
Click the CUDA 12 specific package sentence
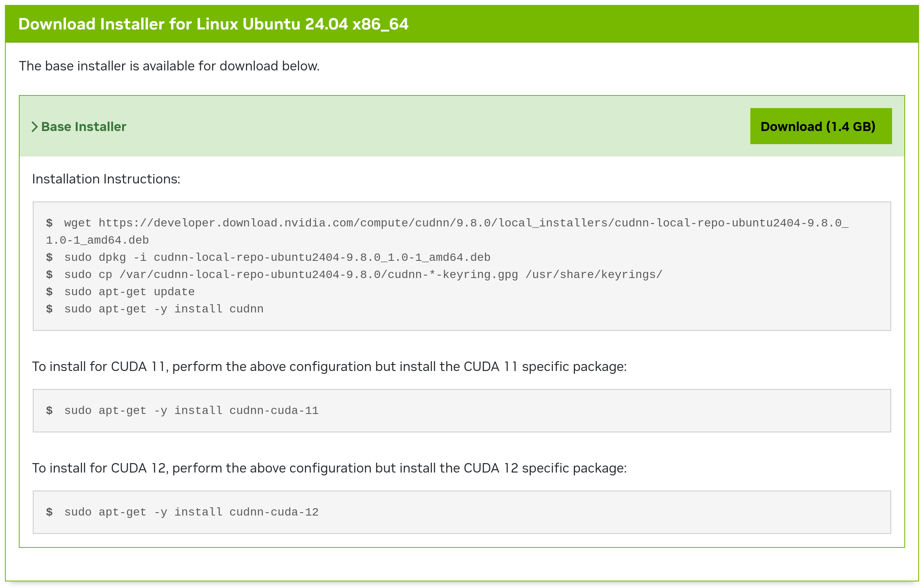click(329, 468)
